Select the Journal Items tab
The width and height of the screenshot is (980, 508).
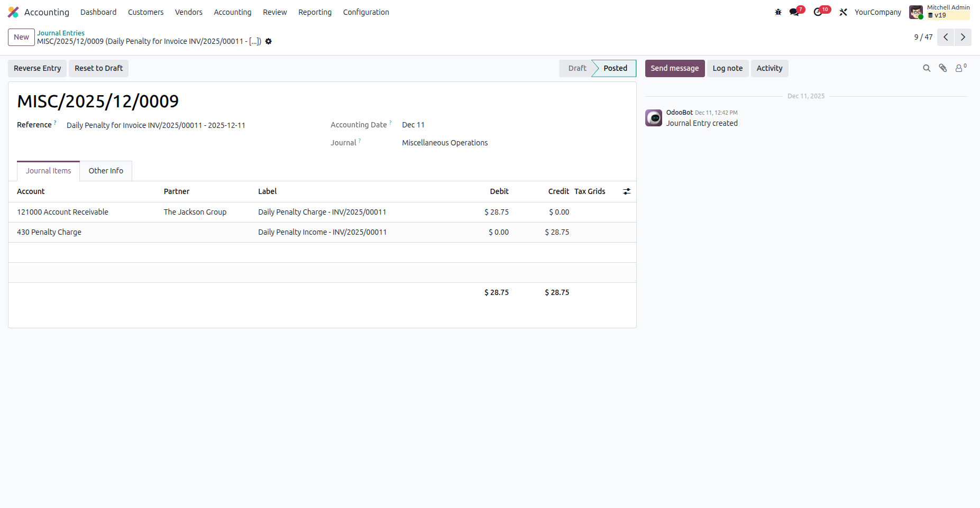[48, 171]
